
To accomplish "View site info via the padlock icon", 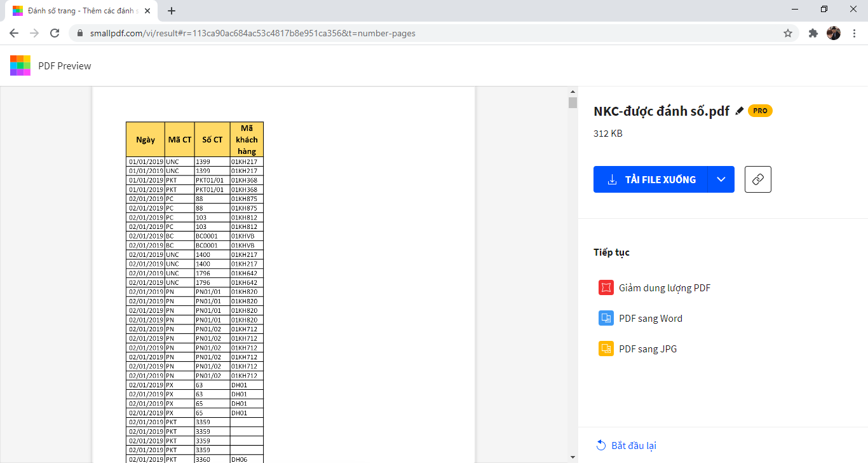I will tap(80, 33).
